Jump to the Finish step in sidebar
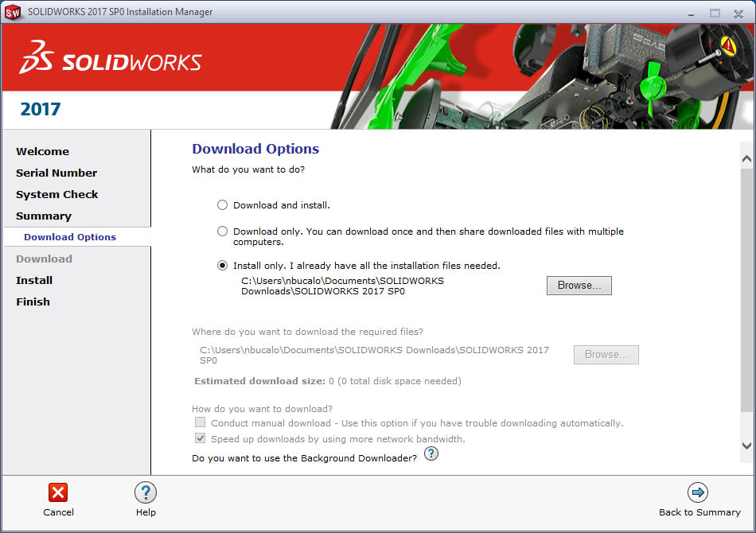Screen dimensions: 756x533 click(33, 302)
